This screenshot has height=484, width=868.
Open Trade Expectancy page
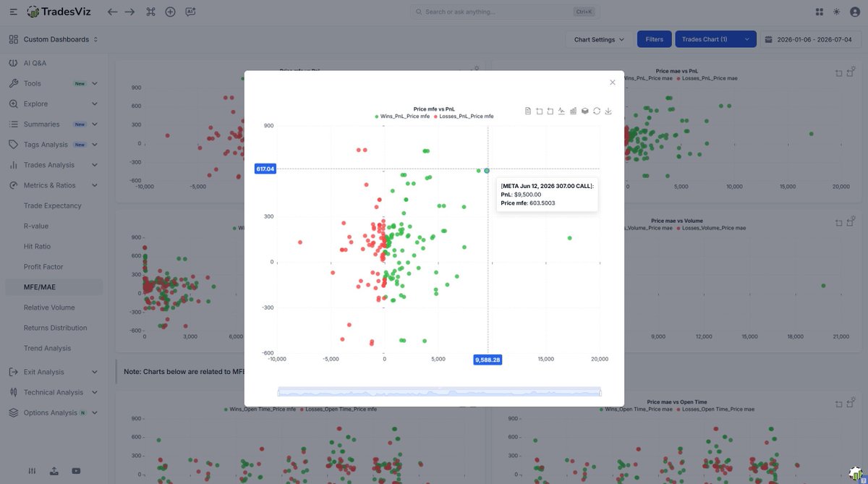point(53,205)
